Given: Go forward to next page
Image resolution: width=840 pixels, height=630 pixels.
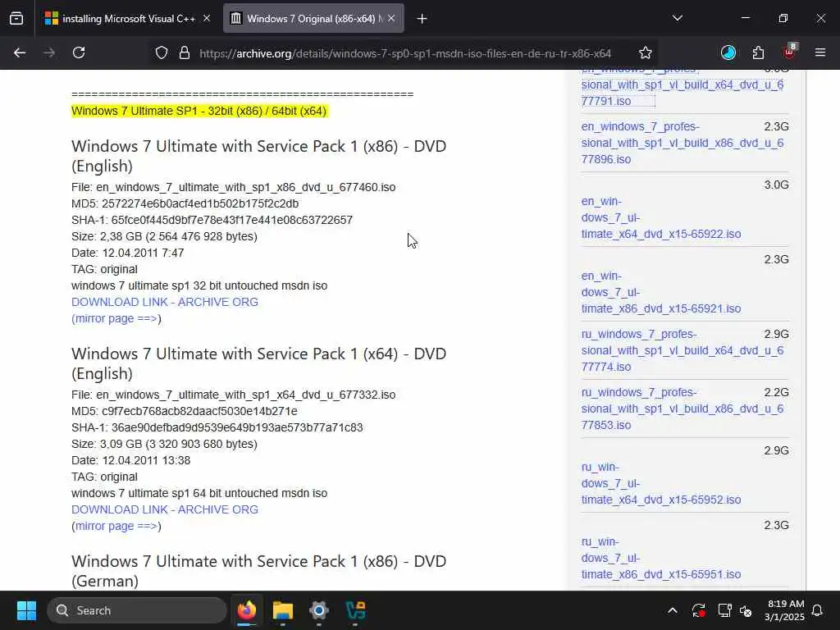Looking at the screenshot, I should 49,52.
